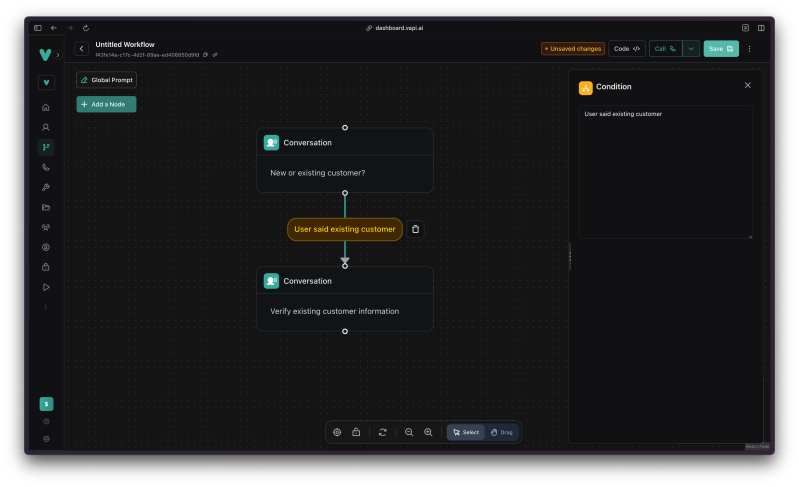Click the Conversation icon on second node

point(271,281)
